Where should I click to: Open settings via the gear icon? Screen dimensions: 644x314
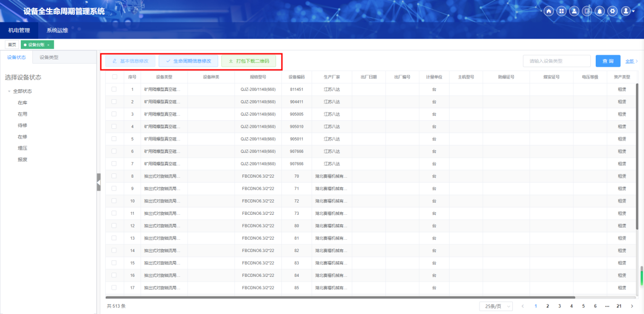click(x=613, y=11)
